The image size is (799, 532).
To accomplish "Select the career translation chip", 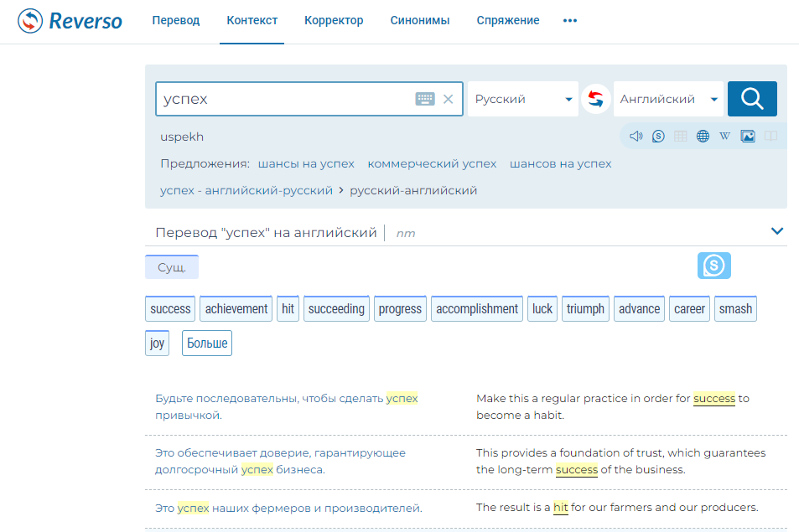I will click(689, 309).
